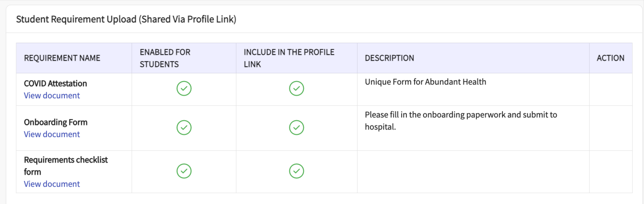Click the Unique Form for Abundant Health description
Screen dimensions: 644x204
coord(426,82)
